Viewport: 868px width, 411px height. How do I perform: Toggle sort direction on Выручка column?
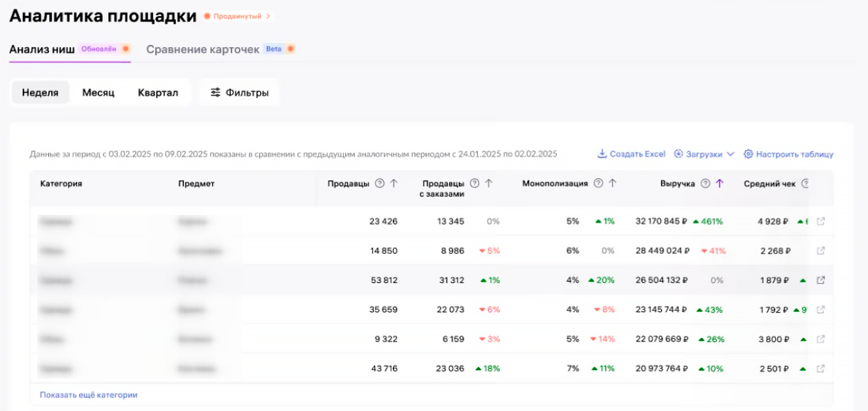[719, 183]
